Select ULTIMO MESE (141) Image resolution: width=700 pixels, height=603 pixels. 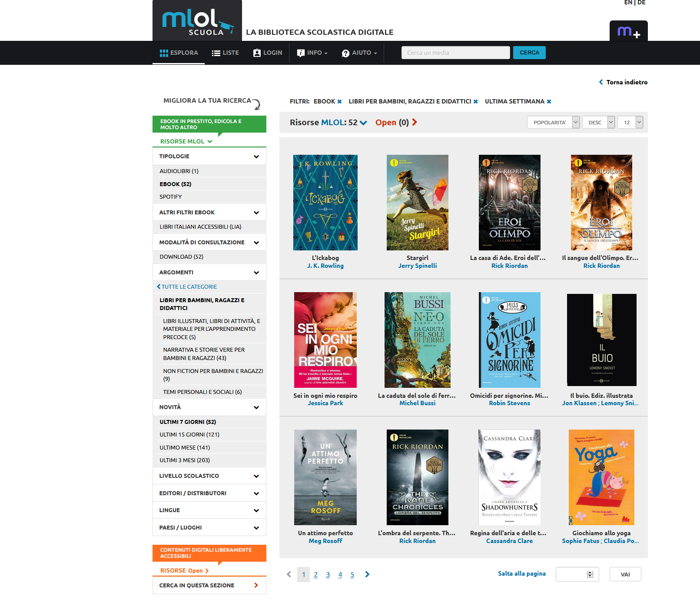(x=185, y=447)
